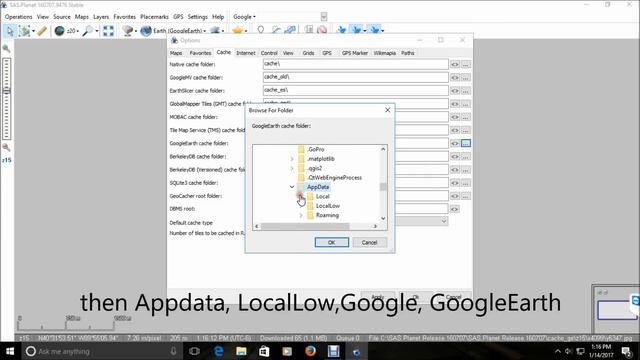
Task: Click browse button for SQLite3 cache folder
Action: click(466, 183)
